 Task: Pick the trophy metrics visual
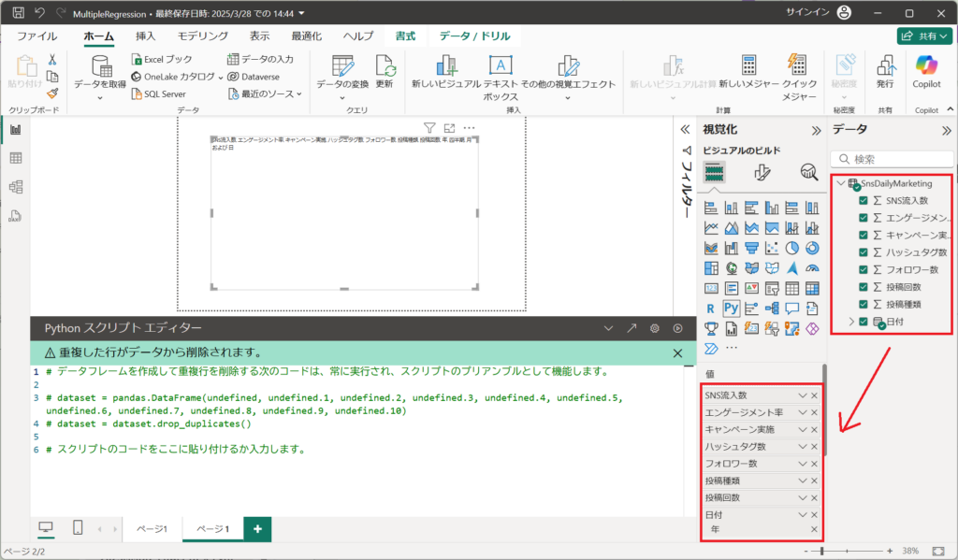pos(711,328)
